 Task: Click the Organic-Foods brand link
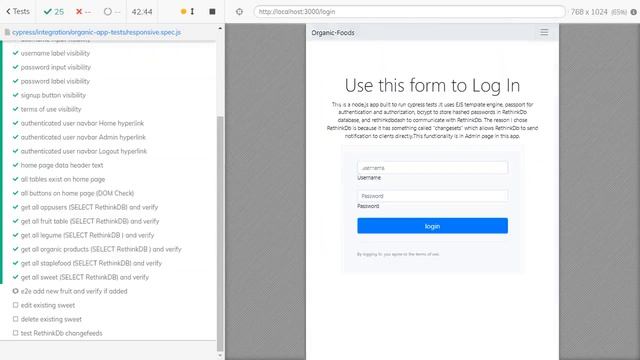(x=333, y=33)
